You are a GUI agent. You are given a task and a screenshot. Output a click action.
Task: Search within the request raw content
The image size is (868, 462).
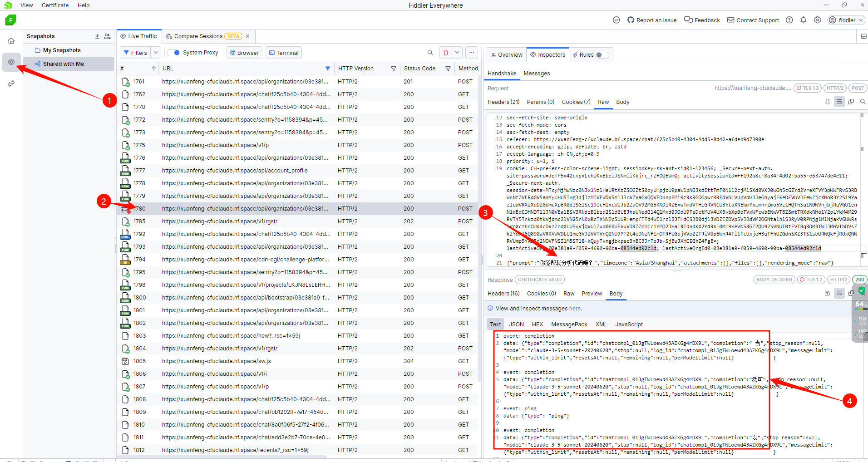[863, 102]
